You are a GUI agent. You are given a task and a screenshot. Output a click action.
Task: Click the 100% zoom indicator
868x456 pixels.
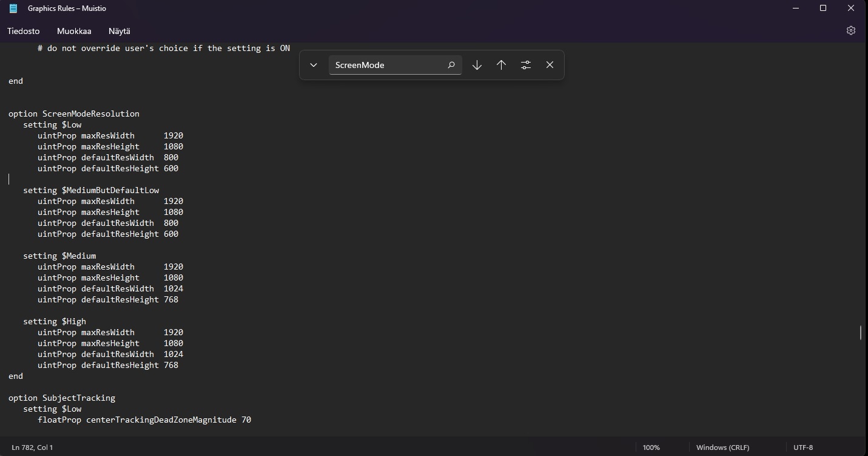651,447
